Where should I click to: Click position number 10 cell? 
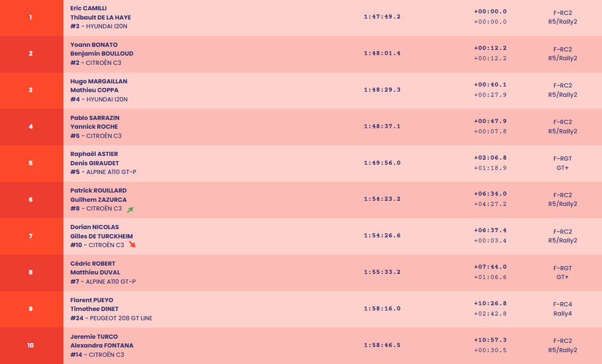click(31, 345)
